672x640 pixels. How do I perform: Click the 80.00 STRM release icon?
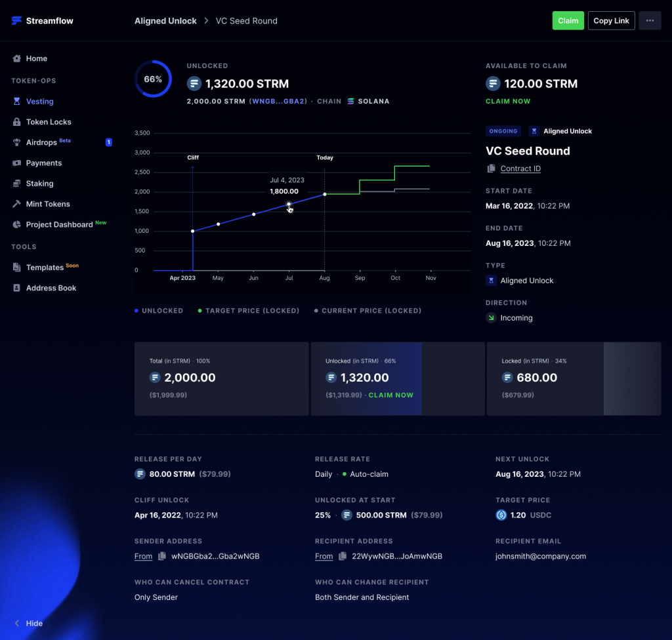click(x=140, y=474)
